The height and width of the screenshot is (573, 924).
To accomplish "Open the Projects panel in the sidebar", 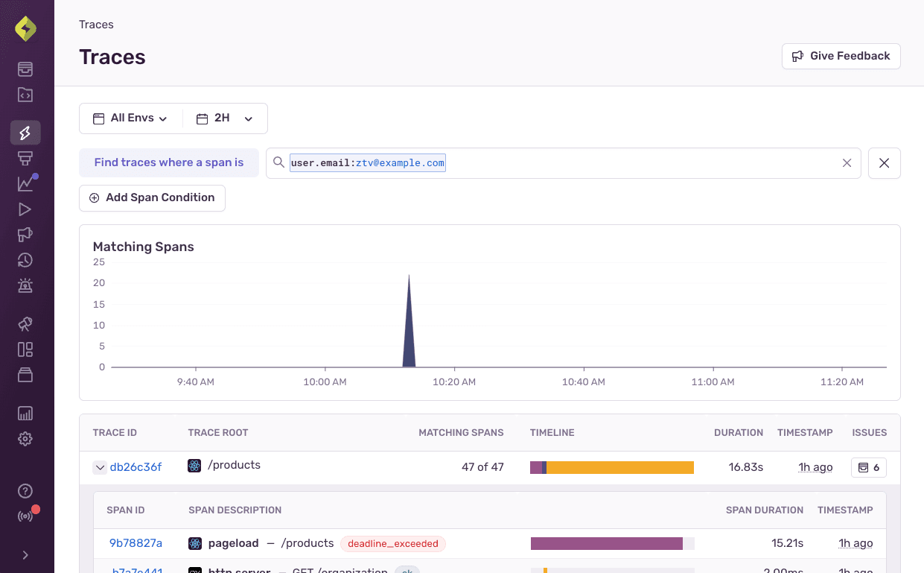I will (x=25, y=95).
